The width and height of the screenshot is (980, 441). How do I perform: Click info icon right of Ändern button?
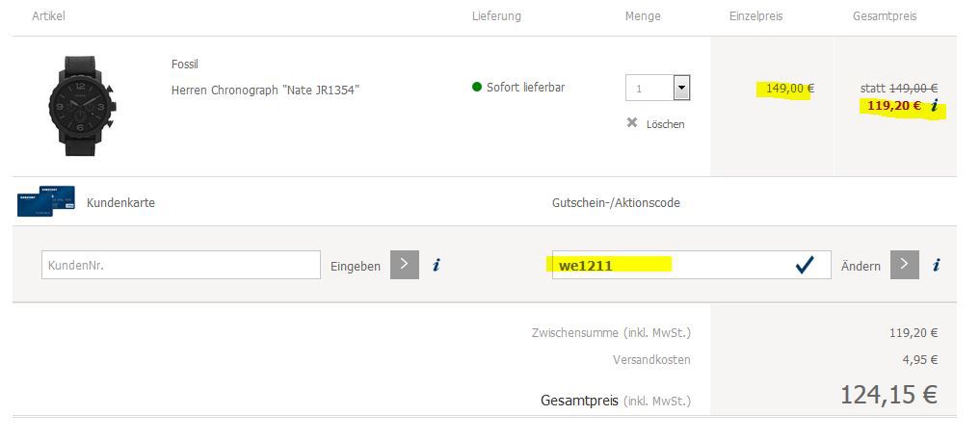point(937,266)
